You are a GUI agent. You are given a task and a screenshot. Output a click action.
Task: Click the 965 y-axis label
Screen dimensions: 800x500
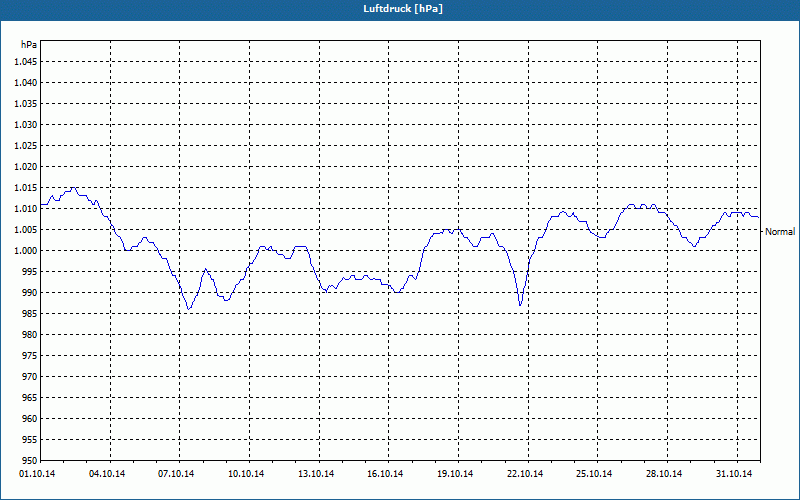30,397
